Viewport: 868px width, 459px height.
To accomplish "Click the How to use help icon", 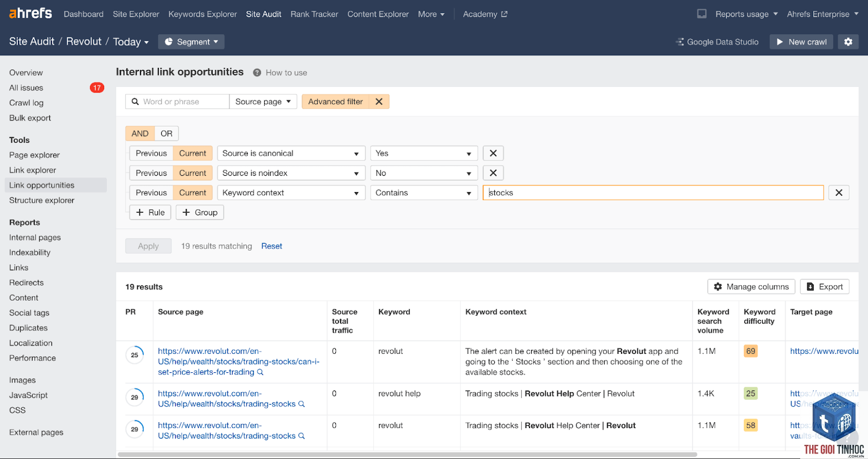I will tap(257, 73).
